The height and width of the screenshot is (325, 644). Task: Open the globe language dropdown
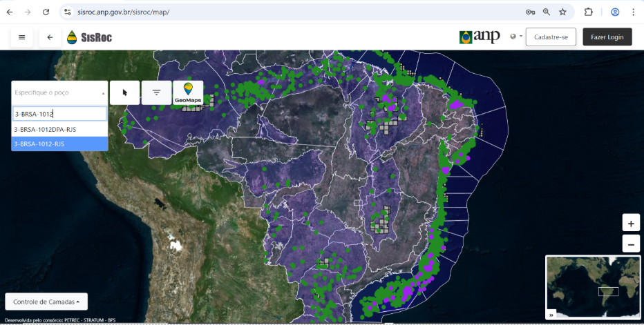point(515,37)
